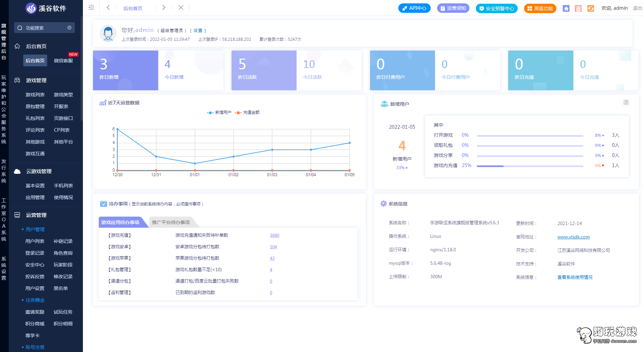Expand 账号交易 submenu group
644x352 pixels.
click(x=35, y=347)
